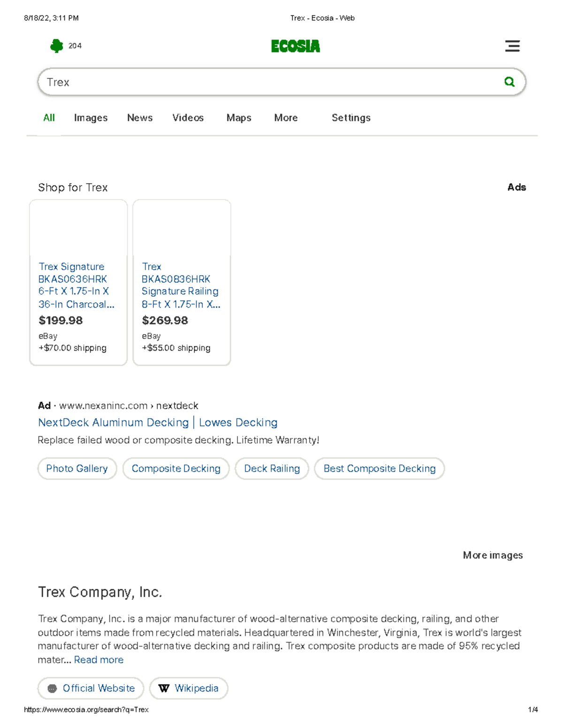Click the search magnifier icon
Viewport: 563px width, 728px height.
[510, 82]
